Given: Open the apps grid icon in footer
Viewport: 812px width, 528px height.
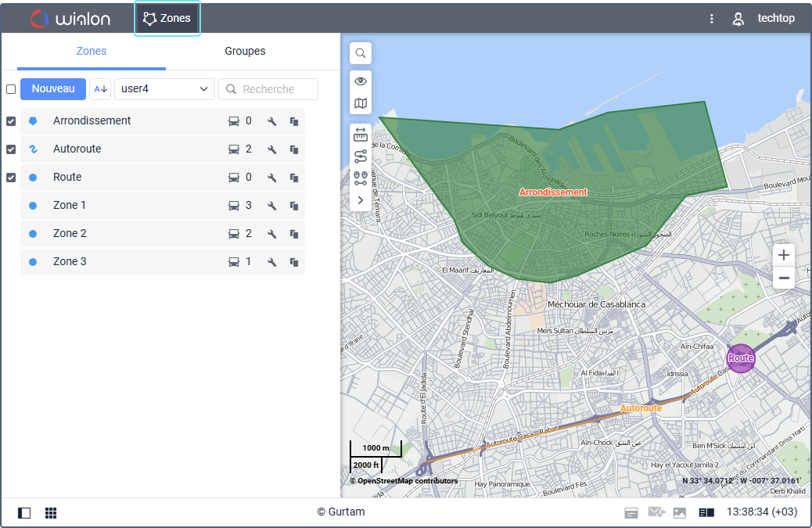Looking at the screenshot, I should (x=51, y=513).
